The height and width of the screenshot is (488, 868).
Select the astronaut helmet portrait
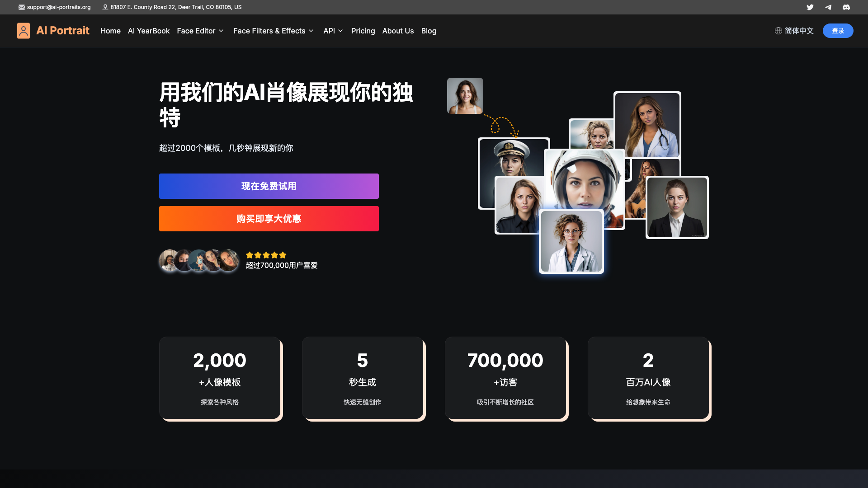click(x=585, y=181)
